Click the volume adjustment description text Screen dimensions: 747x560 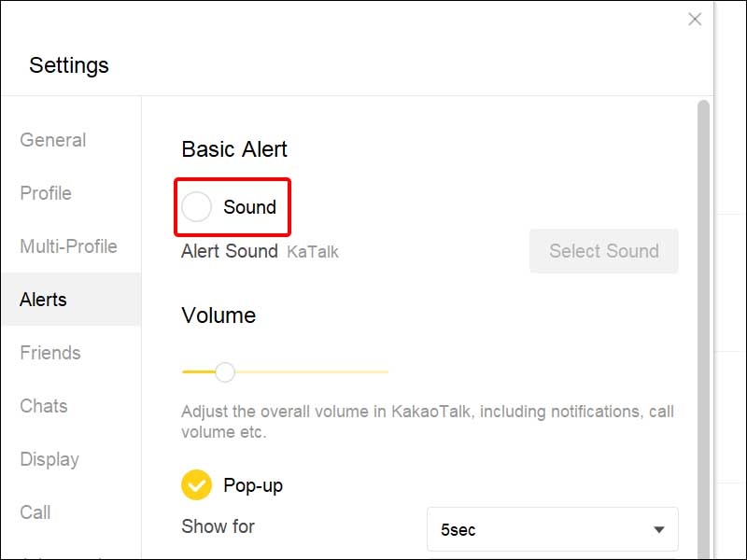click(x=428, y=422)
